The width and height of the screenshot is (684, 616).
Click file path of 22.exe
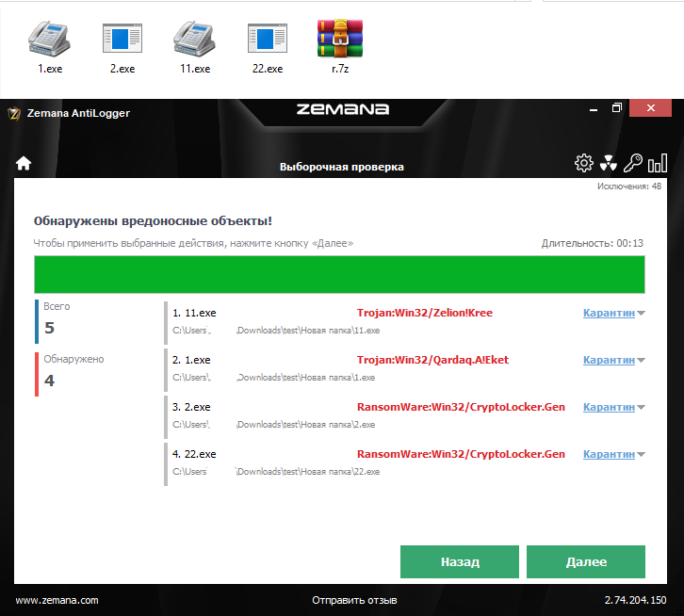(x=276, y=472)
